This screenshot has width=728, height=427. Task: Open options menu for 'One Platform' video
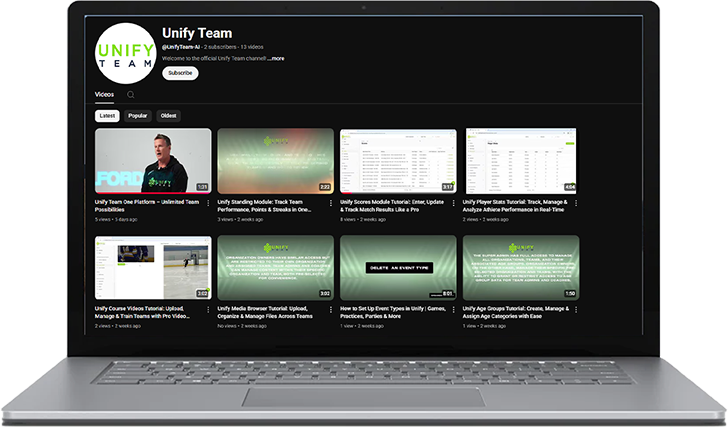pyautogui.click(x=208, y=203)
